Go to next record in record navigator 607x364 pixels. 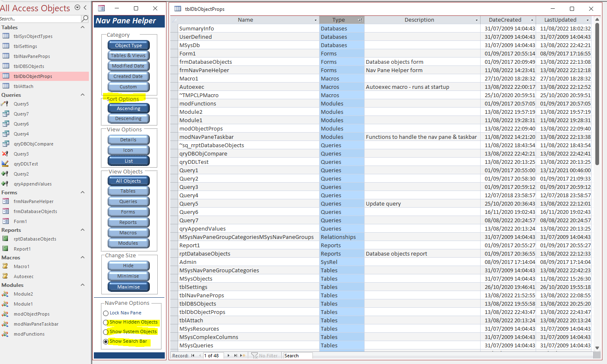(x=228, y=356)
